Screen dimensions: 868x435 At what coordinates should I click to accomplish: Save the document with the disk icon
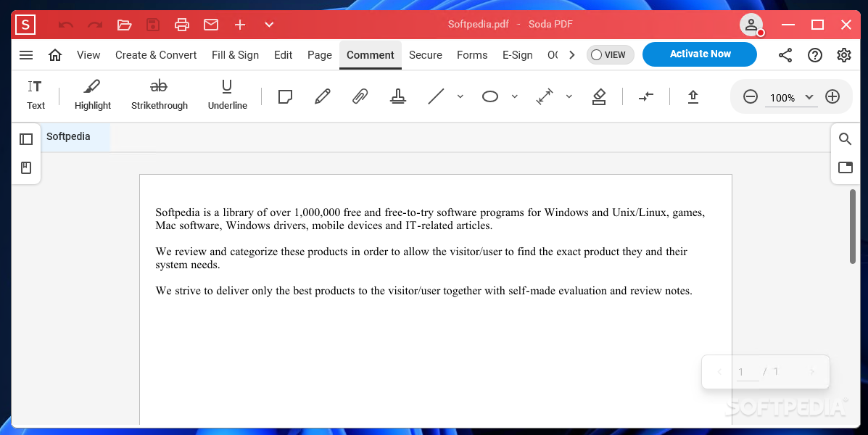153,25
